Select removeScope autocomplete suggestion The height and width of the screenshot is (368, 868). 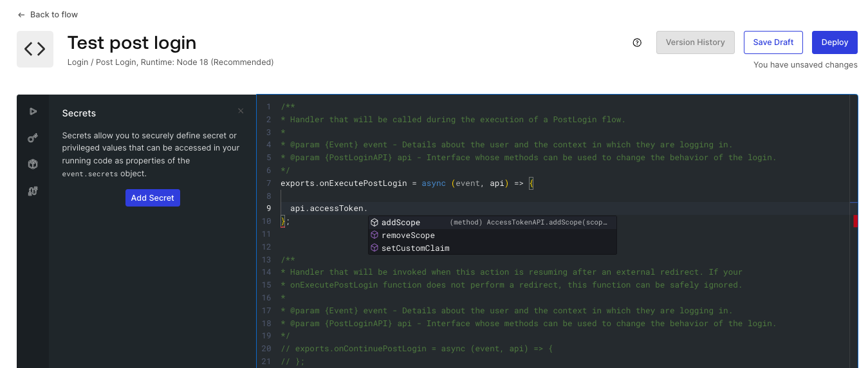(492, 235)
